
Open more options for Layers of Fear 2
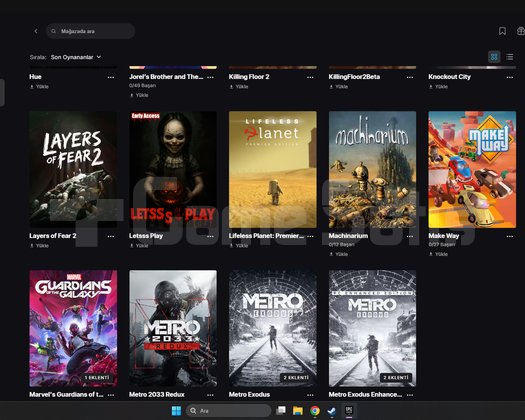tap(111, 236)
